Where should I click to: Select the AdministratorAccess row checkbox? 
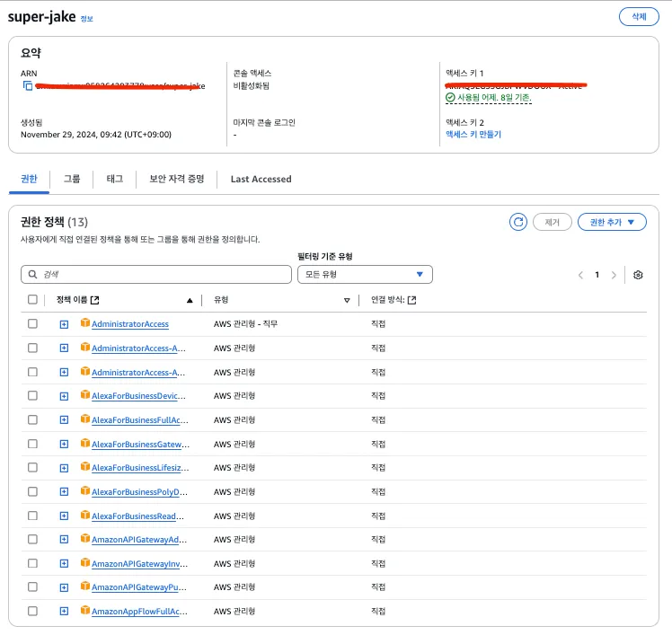(x=32, y=324)
